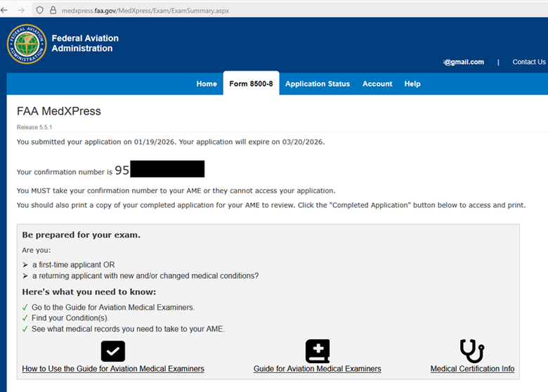This screenshot has height=392, width=548.
Task: Click 'Find your Condition(s).' line
Action: (x=70, y=318)
